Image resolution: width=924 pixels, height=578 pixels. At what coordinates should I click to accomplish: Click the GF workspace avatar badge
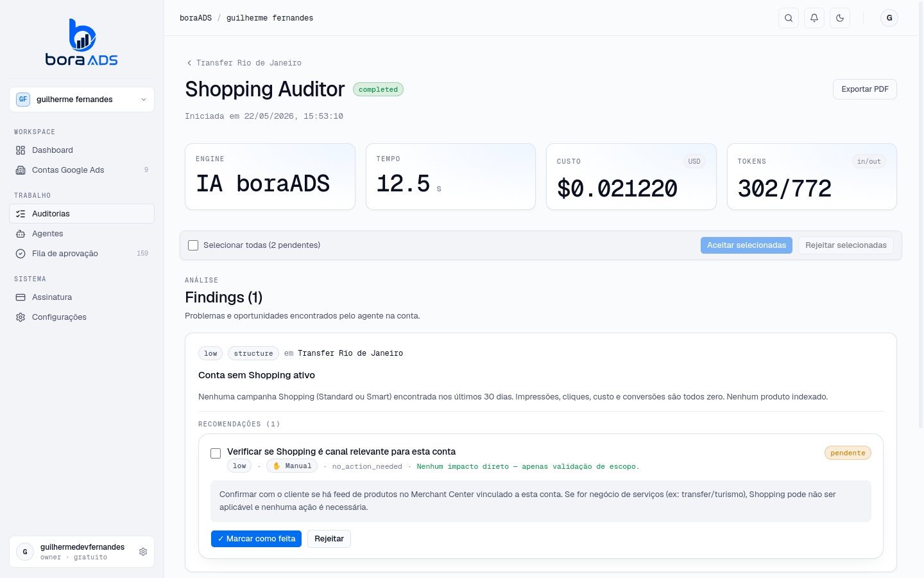click(x=23, y=100)
